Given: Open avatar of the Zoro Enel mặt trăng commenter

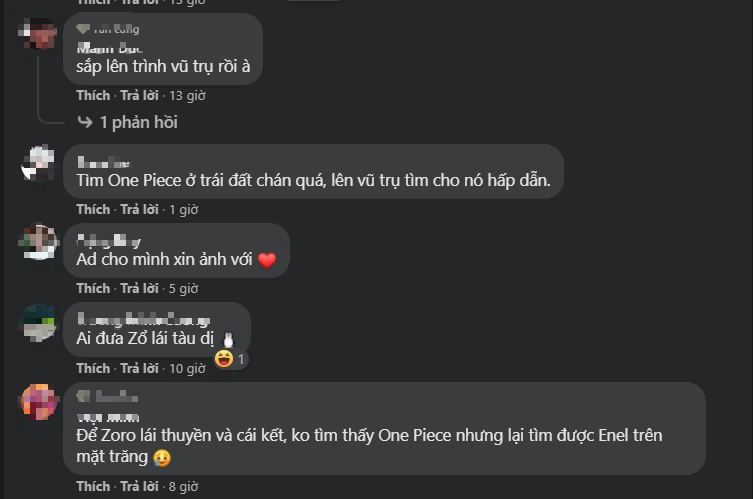Looking at the screenshot, I should point(38,402).
